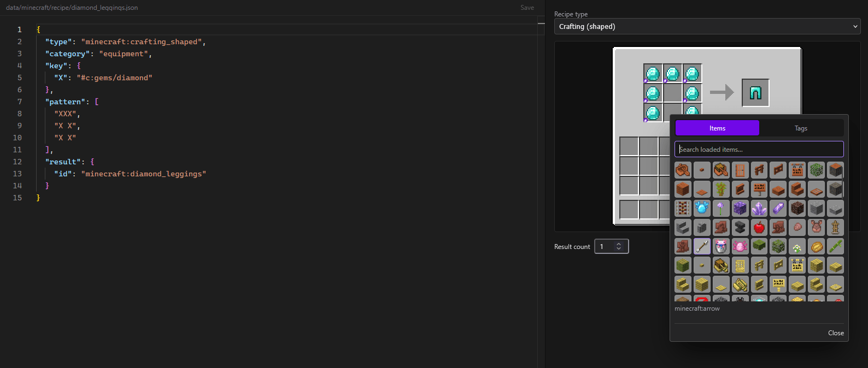Click the diamond leggings result slot

pyautogui.click(x=755, y=93)
